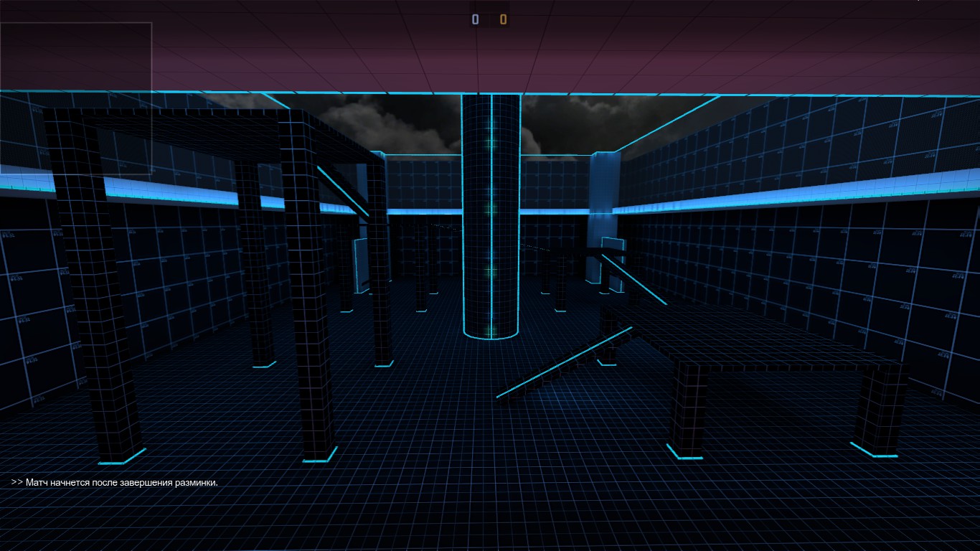Click the glowing door panel on left
Image resolution: width=980 pixels, height=551 pixels.
360,265
